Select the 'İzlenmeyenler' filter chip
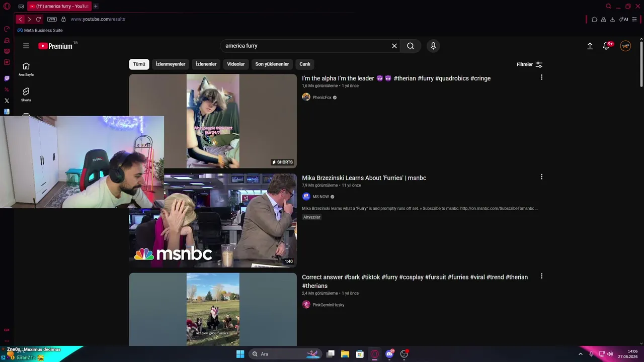The height and width of the screenshot is (362, 644). (171, 64)
